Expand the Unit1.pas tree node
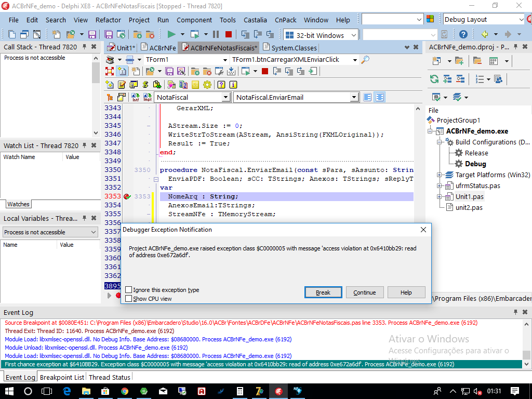 tap(439, 197)
